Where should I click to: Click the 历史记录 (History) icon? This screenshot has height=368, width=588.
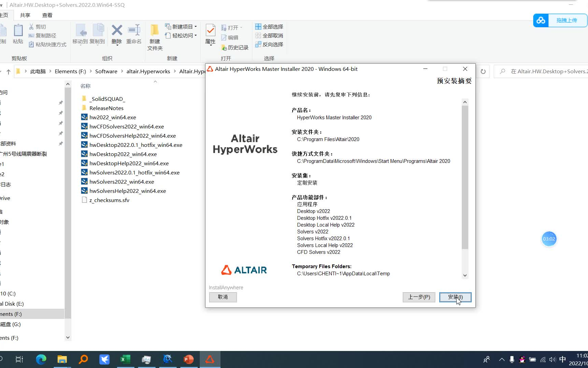(x=235, y=47)
